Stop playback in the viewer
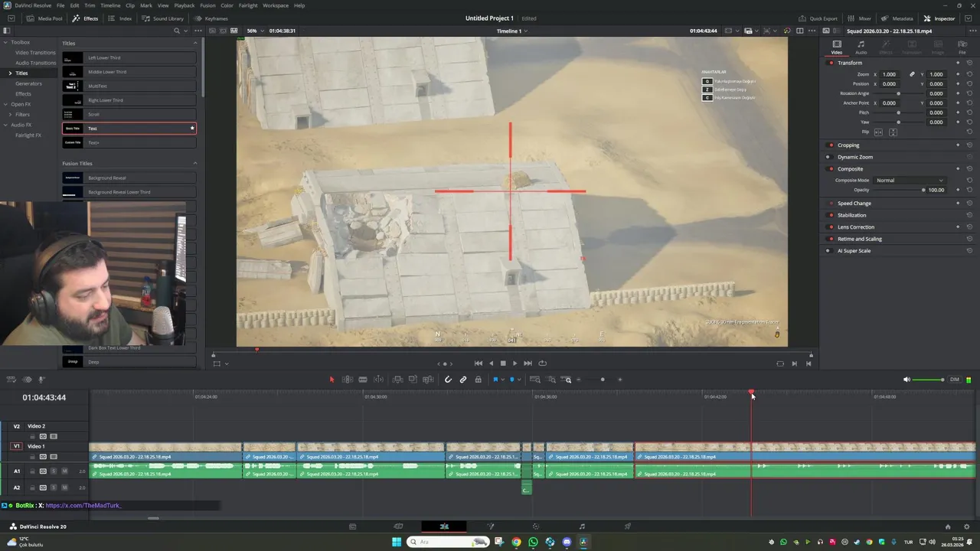The width and height of the screenshot is (980, 551). pyautogui.click(x=503, y=364)
